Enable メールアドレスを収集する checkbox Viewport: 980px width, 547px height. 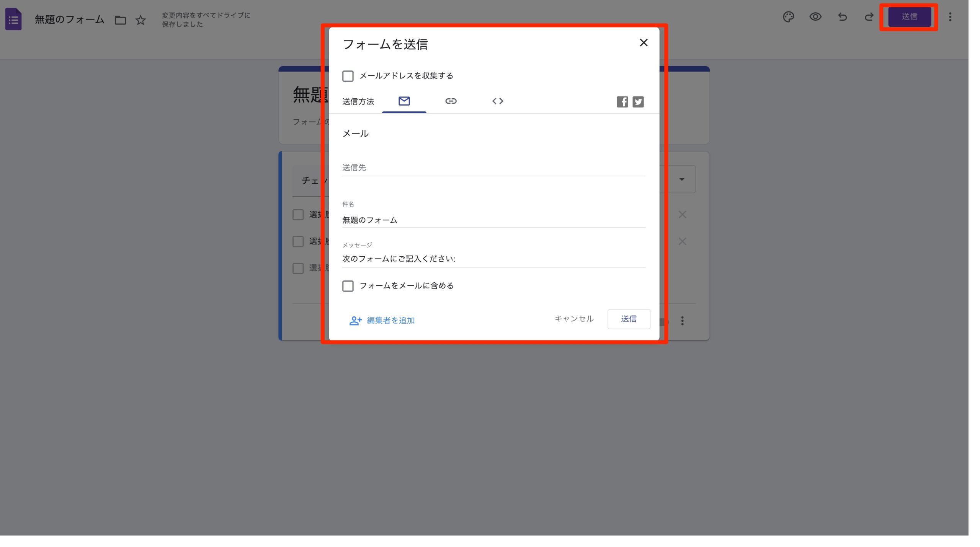(348, 76)
